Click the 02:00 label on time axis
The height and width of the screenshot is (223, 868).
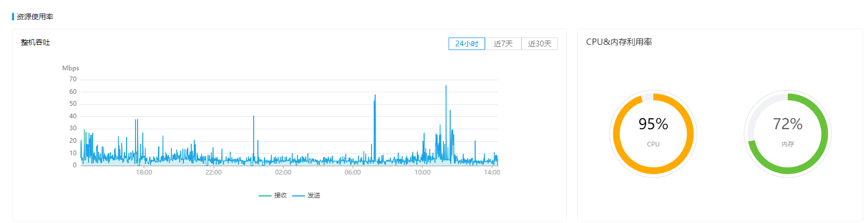click(x=283, y=172)
